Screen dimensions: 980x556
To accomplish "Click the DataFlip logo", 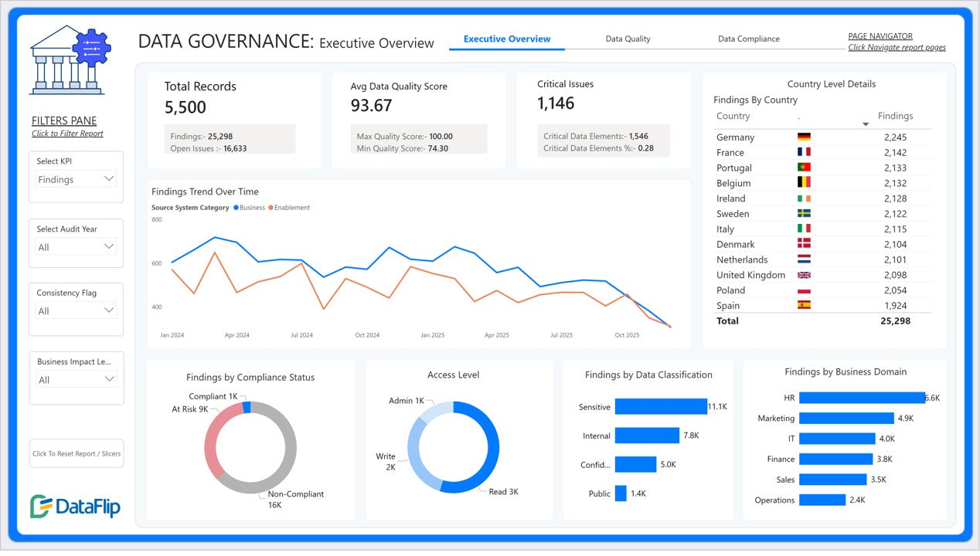I will pyautogui.click(x=76, y=506).
